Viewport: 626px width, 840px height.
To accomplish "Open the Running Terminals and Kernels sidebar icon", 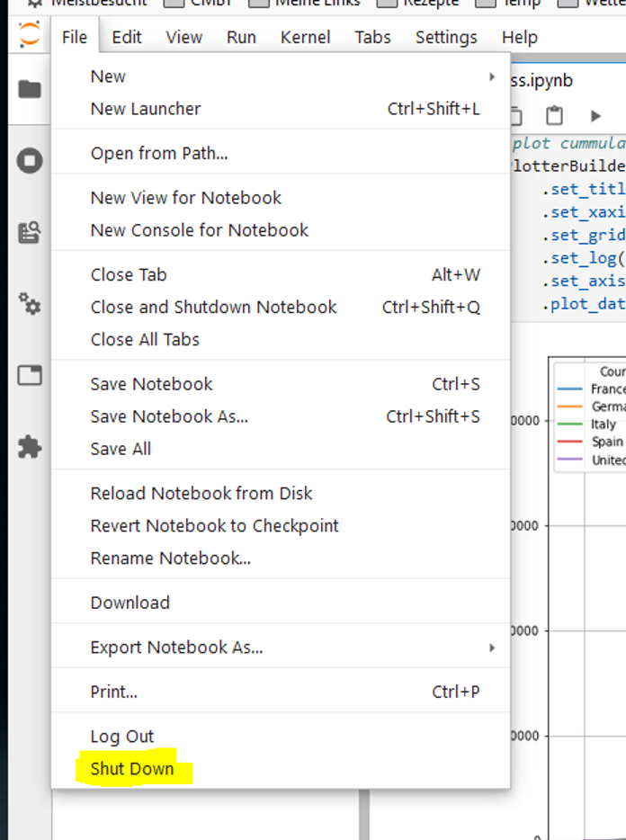I will (x=30, y=161).
